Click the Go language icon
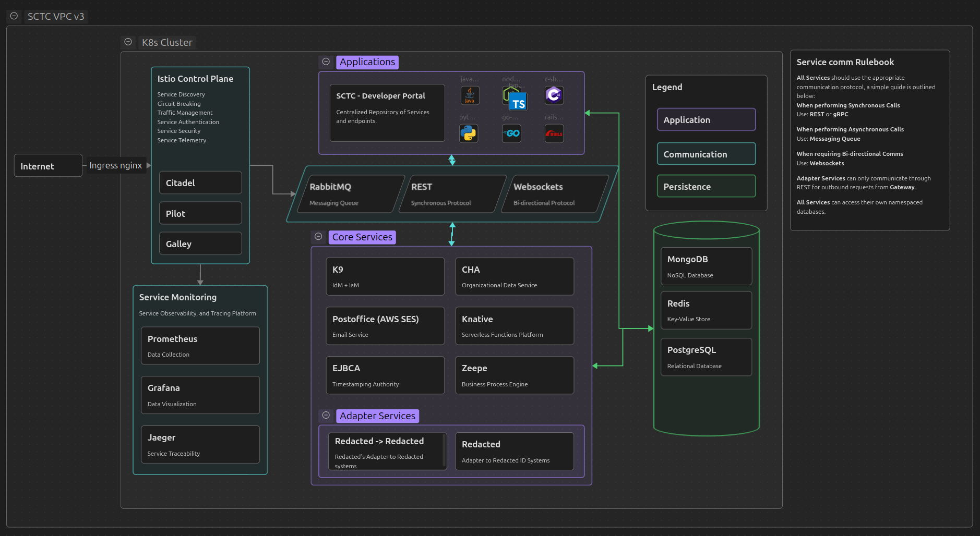The height and width of the screenshot is (536, 980). (511, 133)
